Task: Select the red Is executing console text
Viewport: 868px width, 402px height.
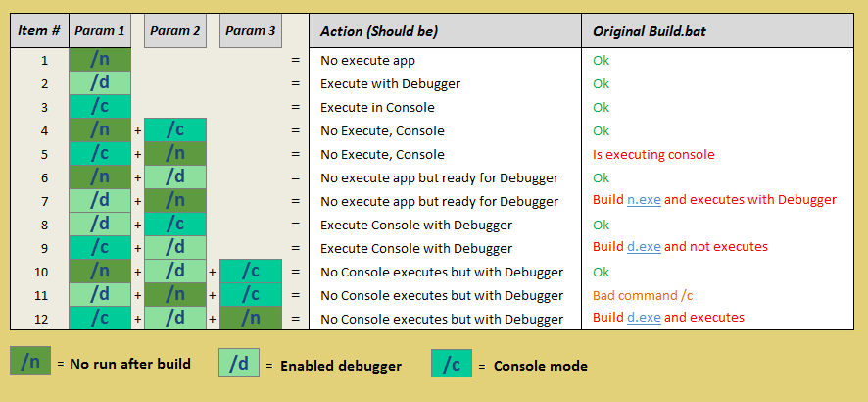Action: (653, 154)
